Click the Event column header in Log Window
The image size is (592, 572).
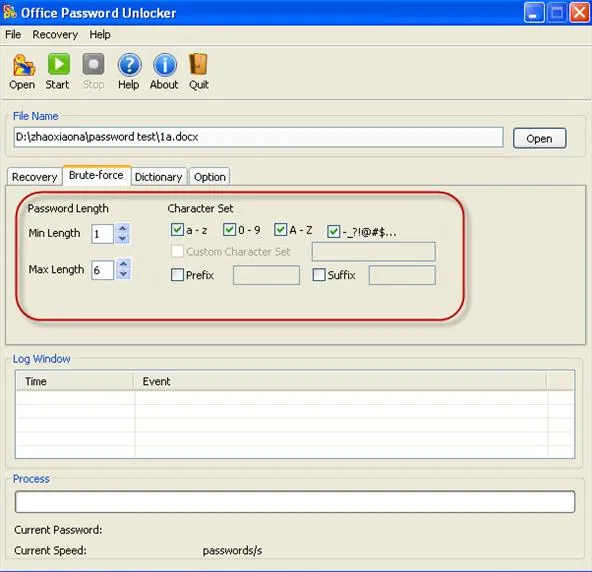341,381
